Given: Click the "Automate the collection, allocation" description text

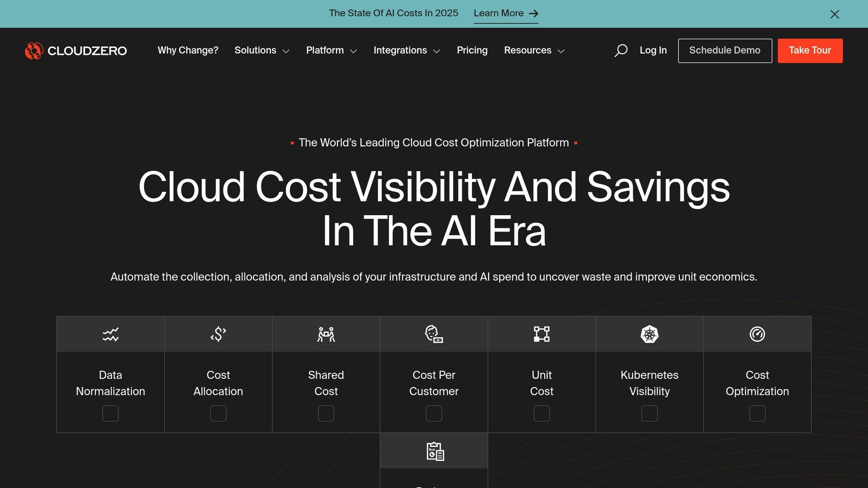Looking at the screenshot, I should click(434, 277).
